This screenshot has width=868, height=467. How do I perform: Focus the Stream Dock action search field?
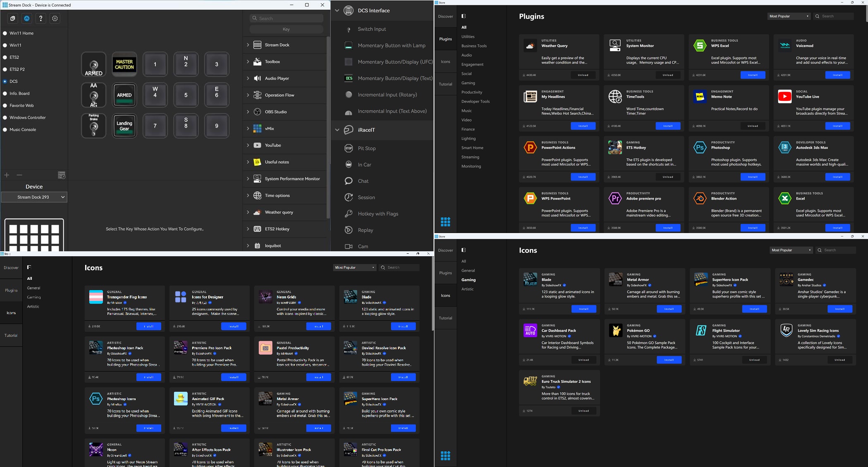[286, 18]
